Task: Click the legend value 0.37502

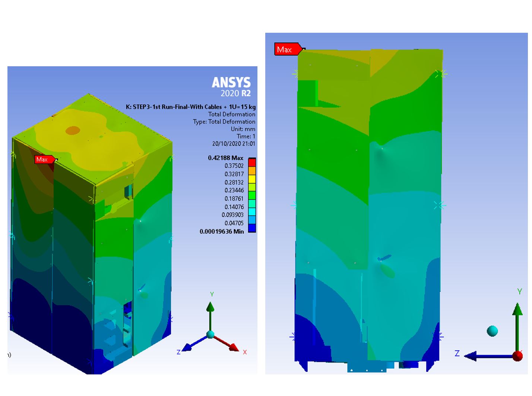Action: [234, 166]
